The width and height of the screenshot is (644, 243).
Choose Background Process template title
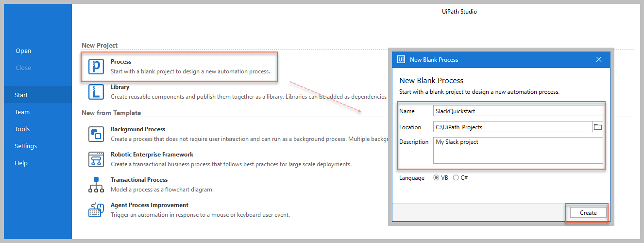pos(138,129)
